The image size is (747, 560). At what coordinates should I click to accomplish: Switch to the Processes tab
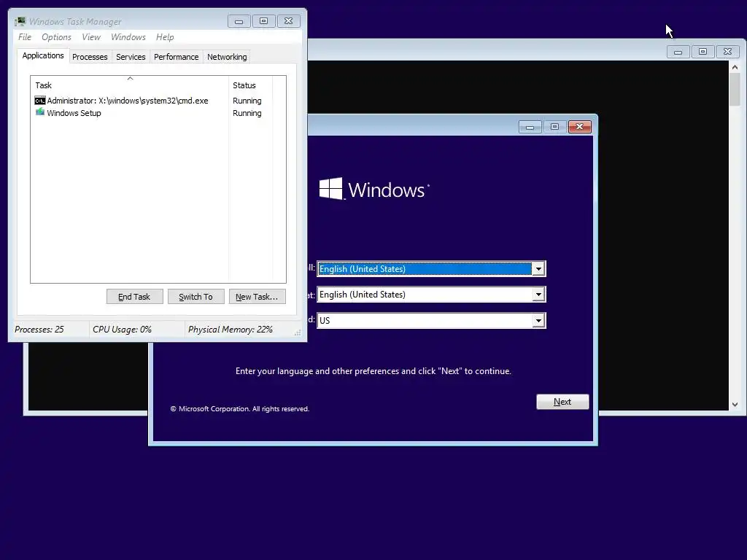pos(90,57)
